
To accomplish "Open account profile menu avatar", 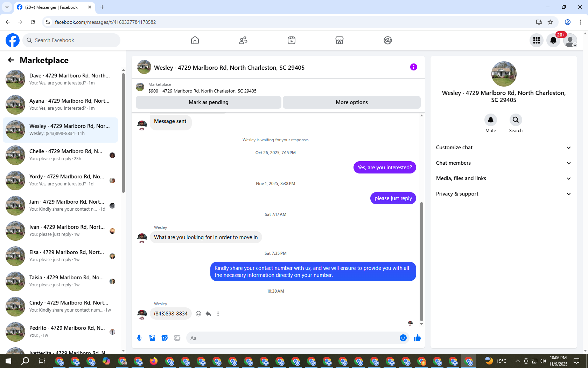I will click(570, 40).
